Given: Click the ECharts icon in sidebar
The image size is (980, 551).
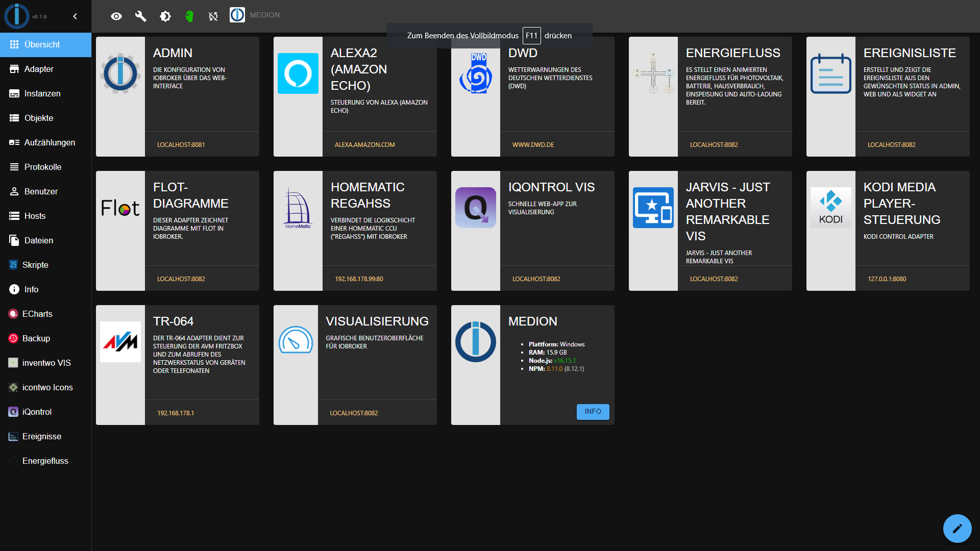Looking at the screenshot, I should pos(13,314).
